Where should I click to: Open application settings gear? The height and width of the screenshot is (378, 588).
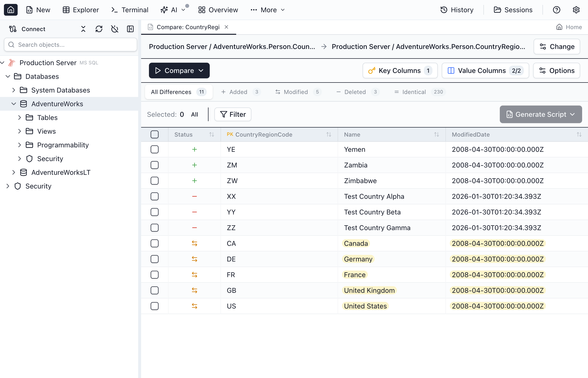pos(576,10)
